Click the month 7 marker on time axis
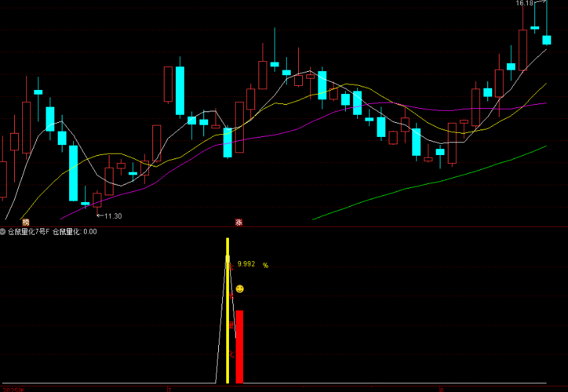The image size is (568, 392). tap(169, 389)
